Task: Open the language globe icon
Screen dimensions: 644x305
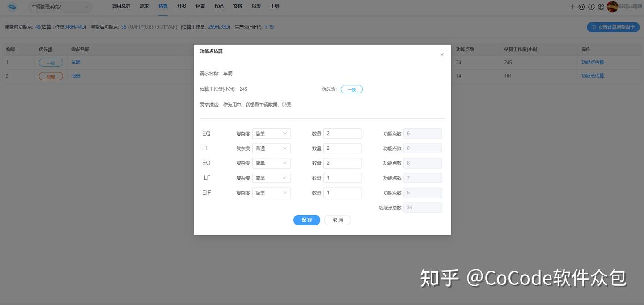Action: (x=601, y=7)
